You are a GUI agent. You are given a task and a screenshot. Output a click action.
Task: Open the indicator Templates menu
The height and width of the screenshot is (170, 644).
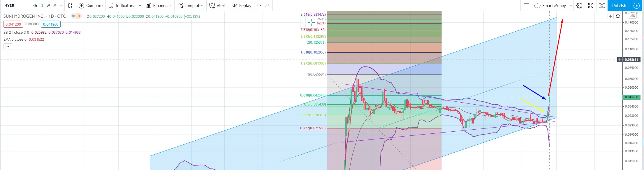point(190,6)
